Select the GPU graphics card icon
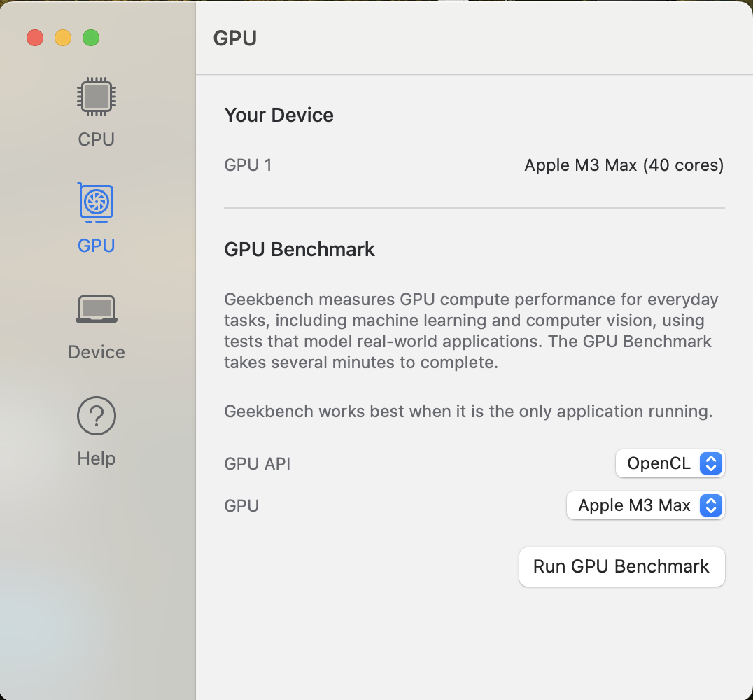 pos(96,202)
